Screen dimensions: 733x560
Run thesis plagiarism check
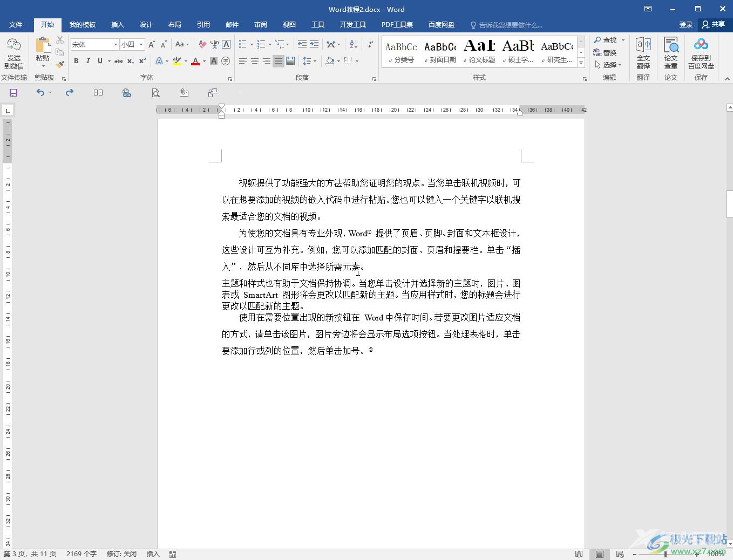tap(671, 53)
